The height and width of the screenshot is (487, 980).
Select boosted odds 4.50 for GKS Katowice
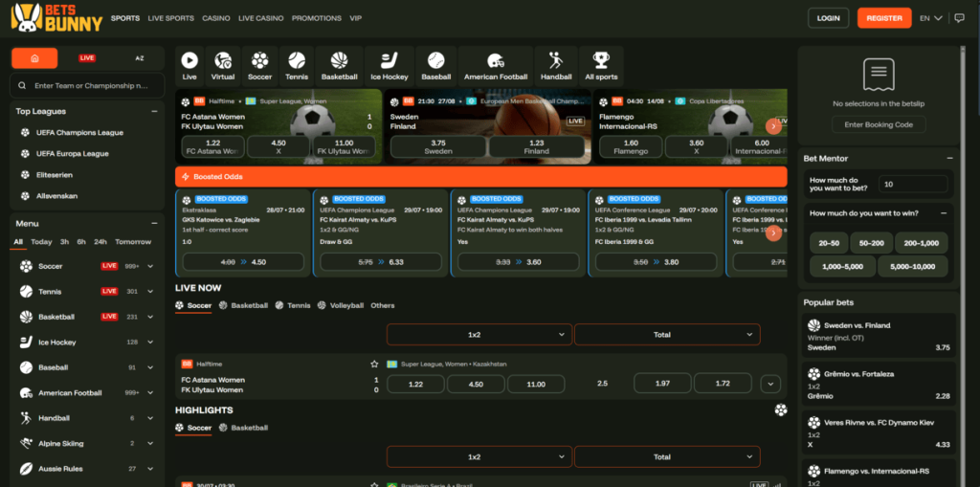pyautogui.click(x=243, y=262)
